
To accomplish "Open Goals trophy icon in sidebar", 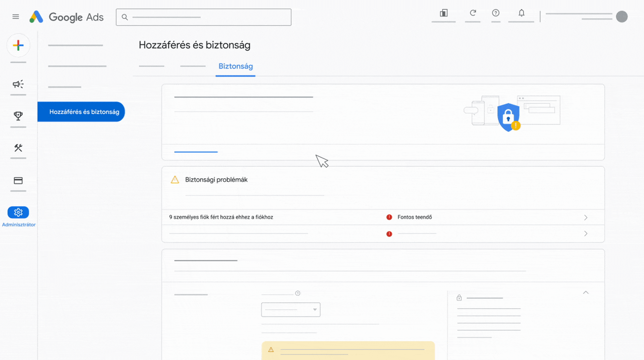I will 18,116.
